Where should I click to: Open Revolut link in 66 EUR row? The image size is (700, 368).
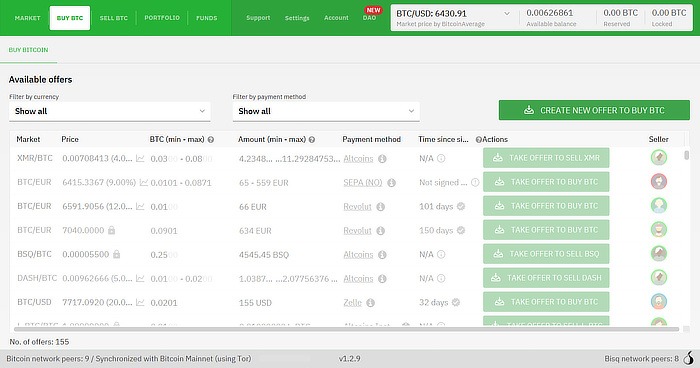pyautogui.click(x=357, y=207)
